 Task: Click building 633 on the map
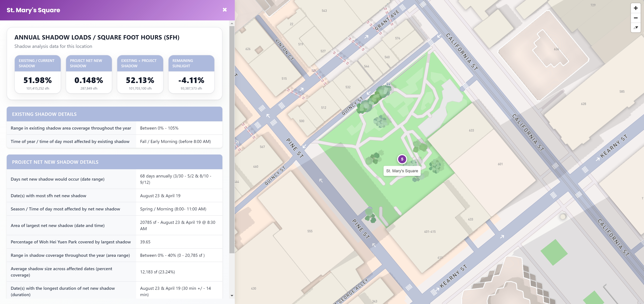tap(471, 130)
